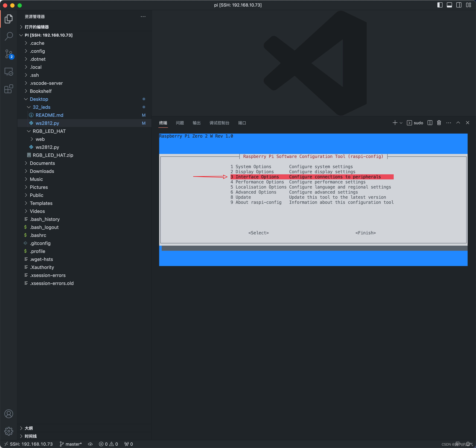Open the .bashrc file
Screen dimensions: 476x448
(x=84, y=235)
